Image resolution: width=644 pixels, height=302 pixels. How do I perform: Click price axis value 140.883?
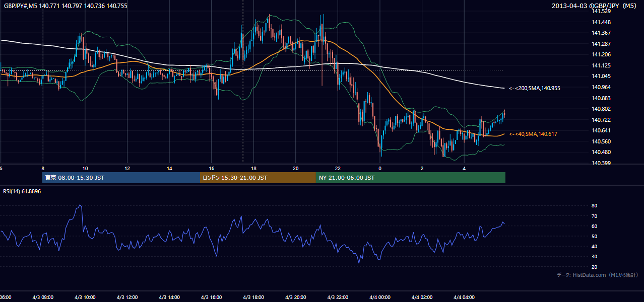tap(601, 98)
